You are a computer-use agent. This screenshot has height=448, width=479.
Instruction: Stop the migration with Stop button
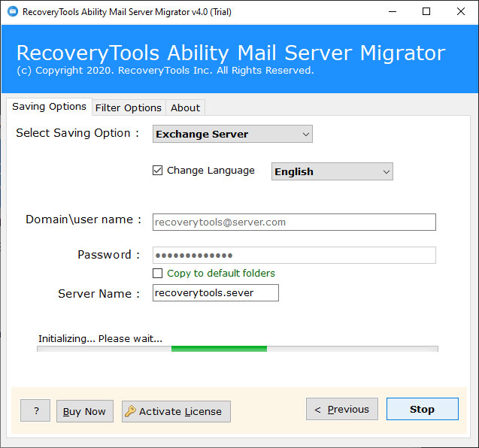[x=422, y=409]
